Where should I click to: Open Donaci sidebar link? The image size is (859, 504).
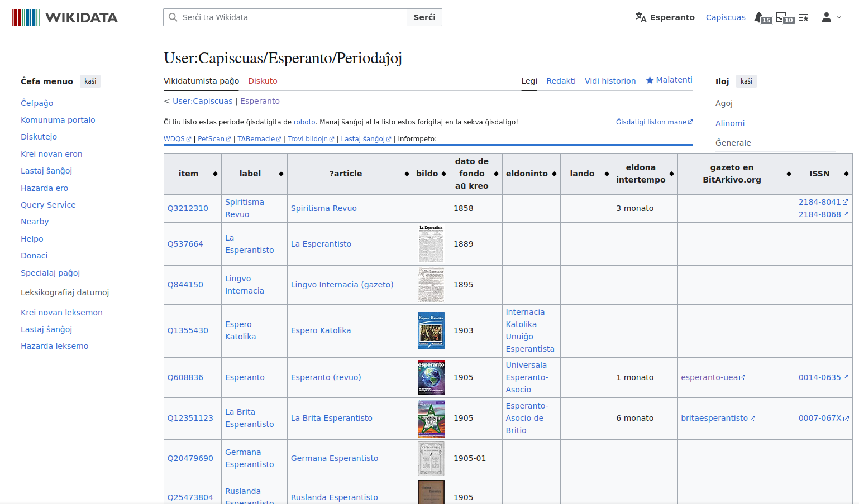[34, 256]
